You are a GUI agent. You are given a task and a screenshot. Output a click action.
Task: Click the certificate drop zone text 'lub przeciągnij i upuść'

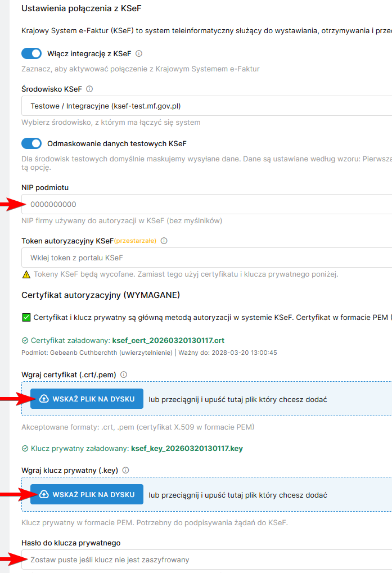coord(238,399)
